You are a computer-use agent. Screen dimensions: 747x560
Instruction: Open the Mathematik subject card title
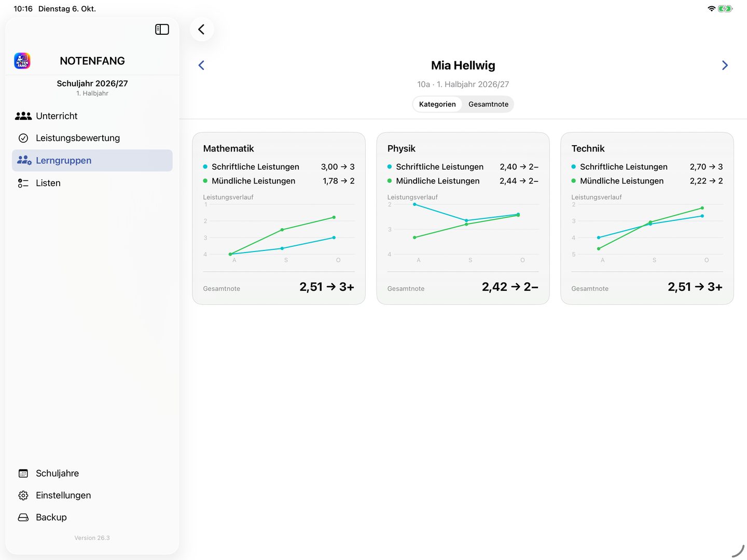(x=228, y=148)
